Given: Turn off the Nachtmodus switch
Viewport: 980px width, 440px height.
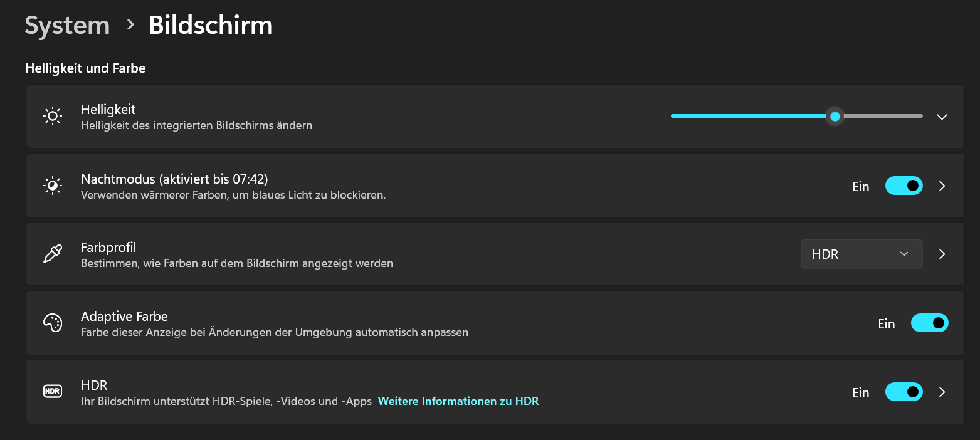Looking at the screenshot, I should [904, 186].
